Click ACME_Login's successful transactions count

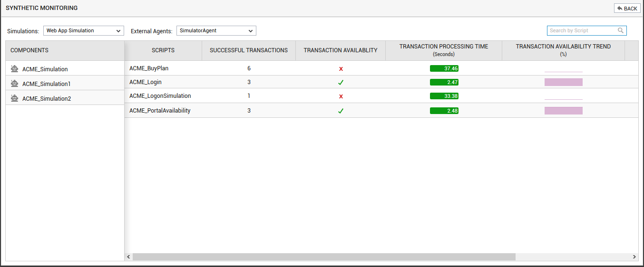coord(249,82)
